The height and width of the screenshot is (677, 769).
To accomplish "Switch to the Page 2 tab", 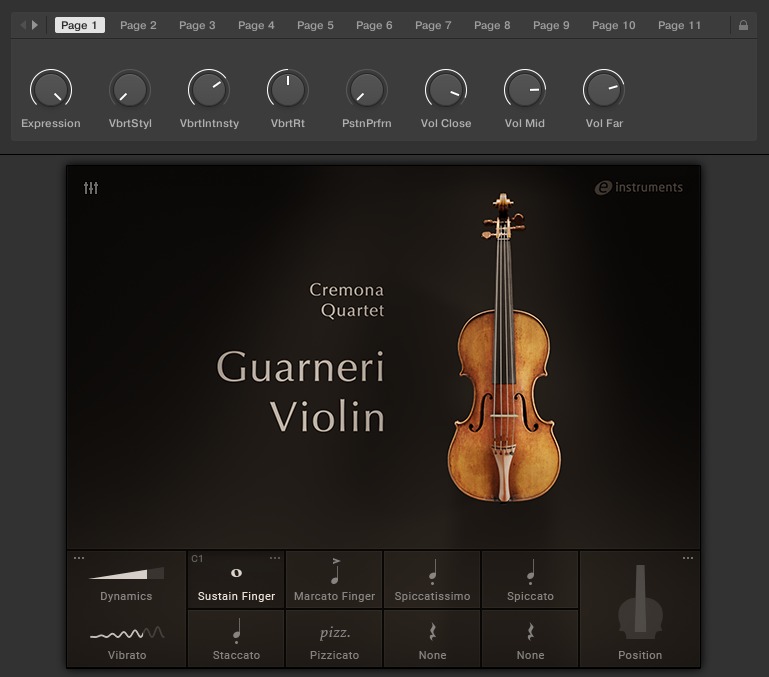I will pyautogui.click(x=138, y=25).
